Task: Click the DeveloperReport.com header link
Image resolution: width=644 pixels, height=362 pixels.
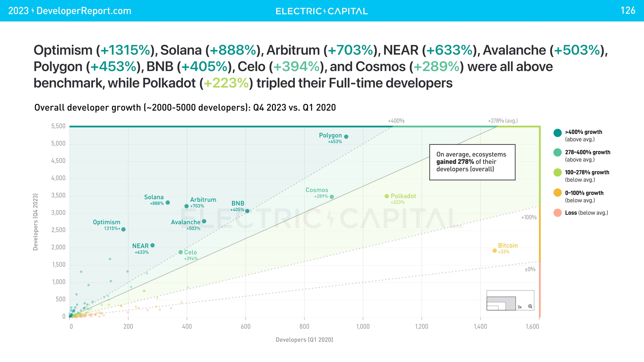Action: 84,11
